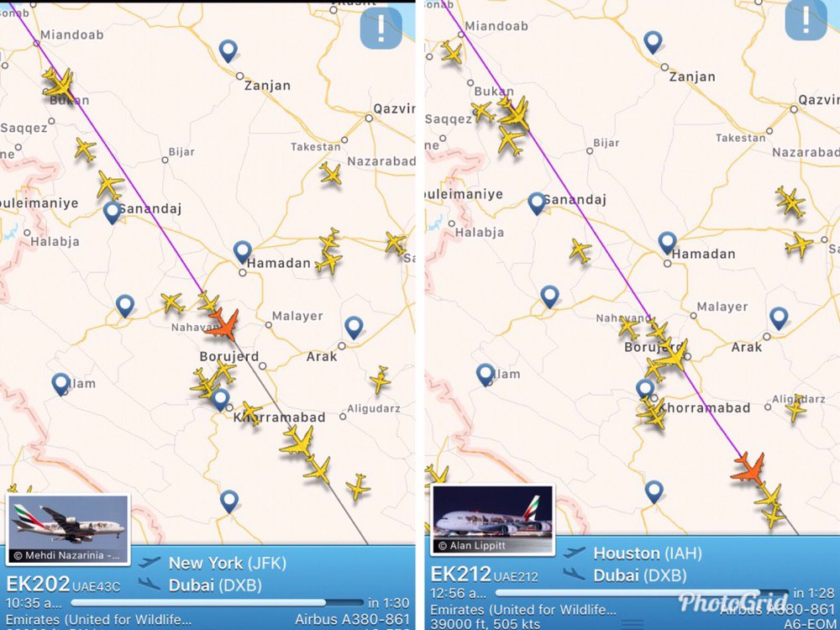Viewport: 840px width, 630px height.
Task: Select the yellow plane near Aligudarz on the left map
Action: [380, 380]
